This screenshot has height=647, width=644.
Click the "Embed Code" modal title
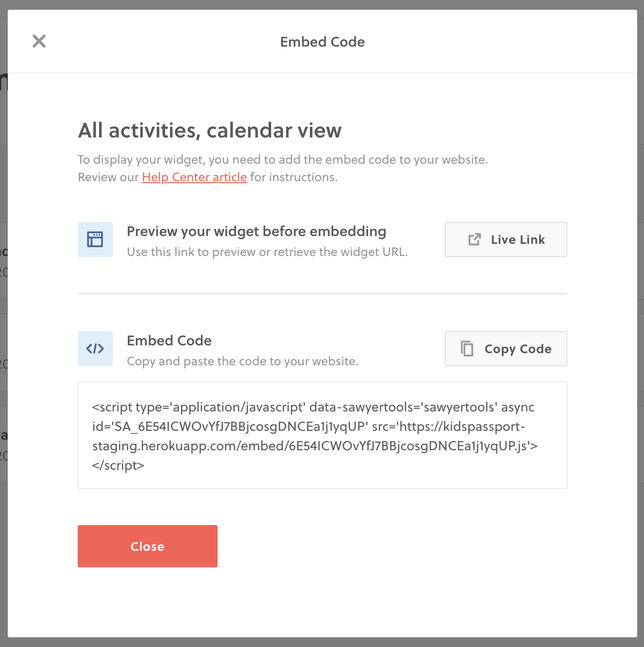[322, 42]
